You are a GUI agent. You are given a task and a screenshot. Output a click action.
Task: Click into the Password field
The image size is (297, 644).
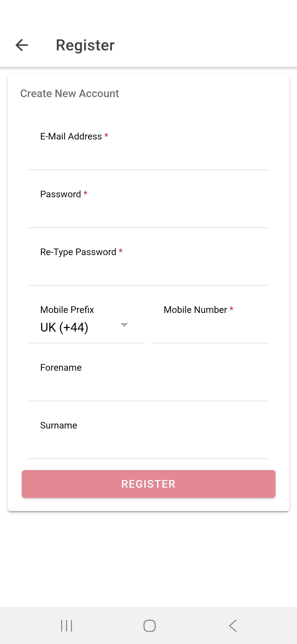coord(148,215)
